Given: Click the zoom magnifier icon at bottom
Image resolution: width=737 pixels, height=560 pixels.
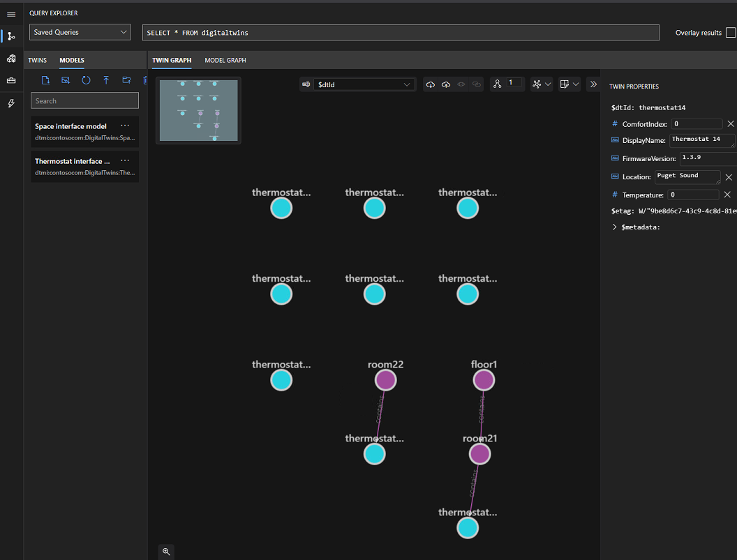Looking at the screenshot, I should pyautogui.click(x=166, y=552).
